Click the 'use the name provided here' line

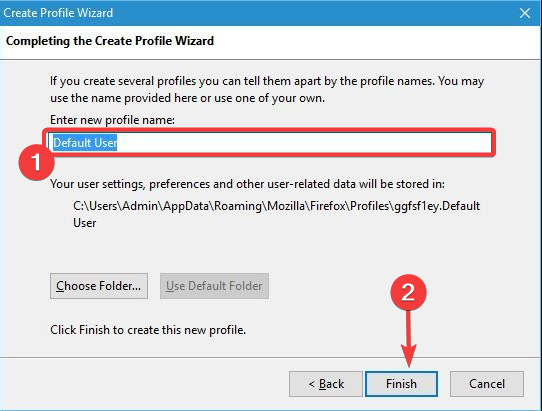pyautogui.click(x=187, y=98)
